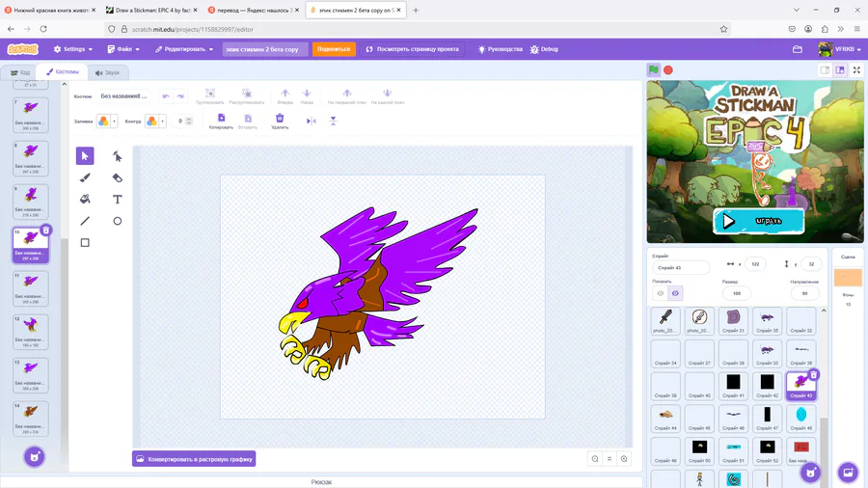Enter full screen stage mode
Image resolution: width=868 pixels, height=488 pixels.
856,69
